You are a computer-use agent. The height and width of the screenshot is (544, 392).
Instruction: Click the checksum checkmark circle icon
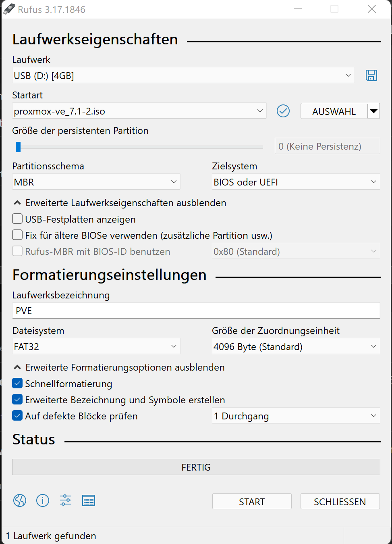click(283, 111)
